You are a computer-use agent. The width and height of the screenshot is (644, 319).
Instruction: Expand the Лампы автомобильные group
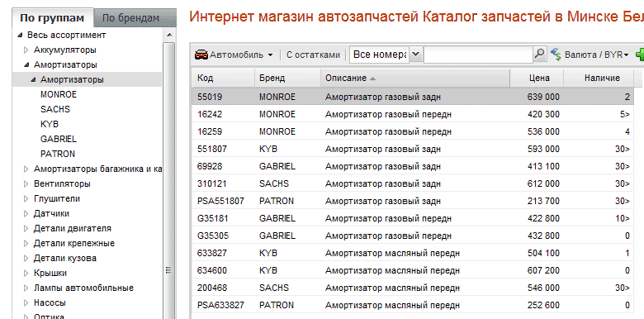(x=26, y=288)
